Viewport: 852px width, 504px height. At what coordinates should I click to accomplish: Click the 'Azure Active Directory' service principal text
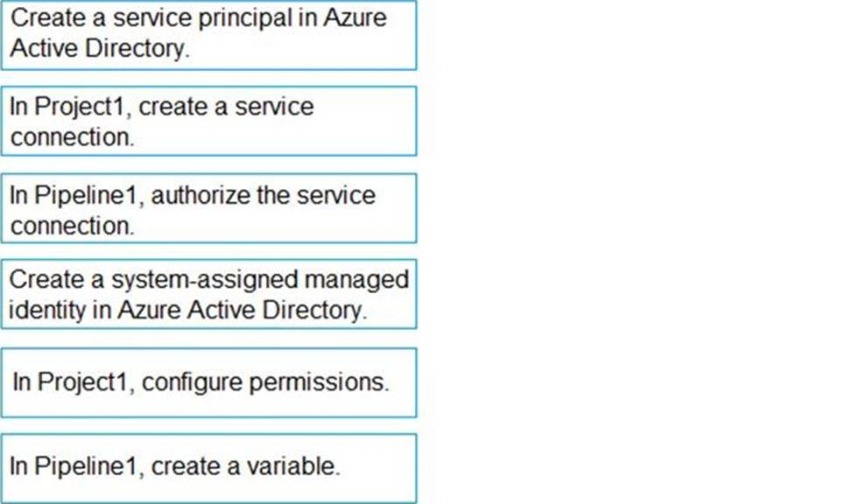(x=99, y=49)
